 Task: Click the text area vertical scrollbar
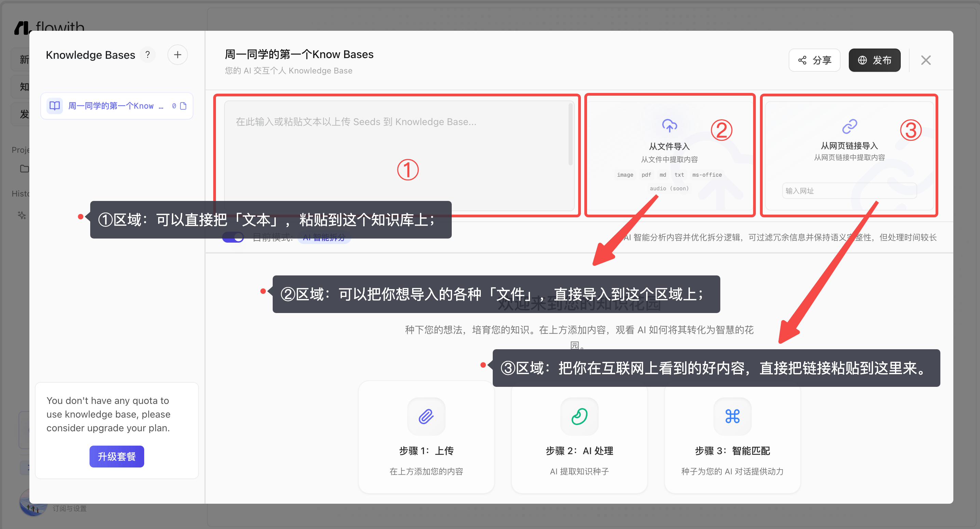coord(570,134)
